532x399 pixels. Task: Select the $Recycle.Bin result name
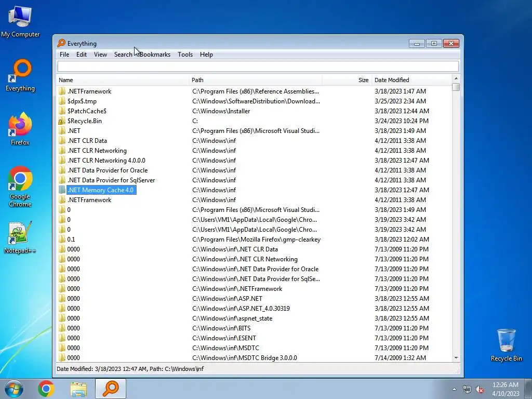coord(85,121)
